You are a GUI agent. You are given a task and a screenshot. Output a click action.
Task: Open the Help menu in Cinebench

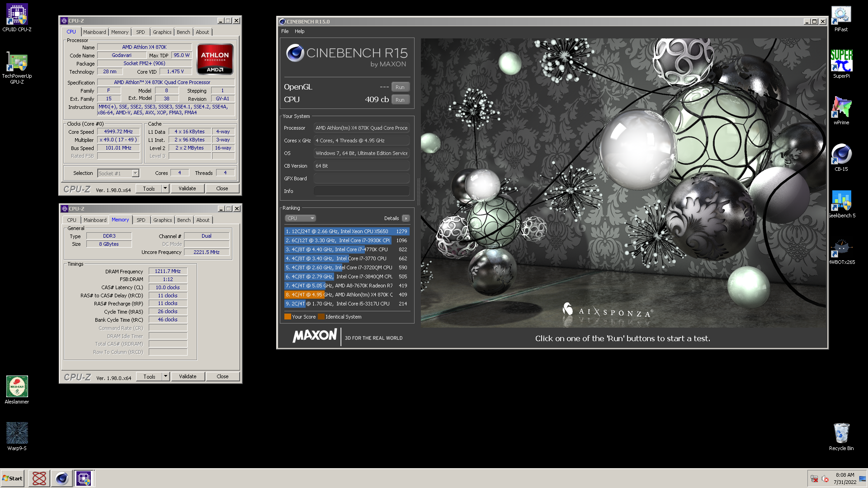click(x=299, y=31)
